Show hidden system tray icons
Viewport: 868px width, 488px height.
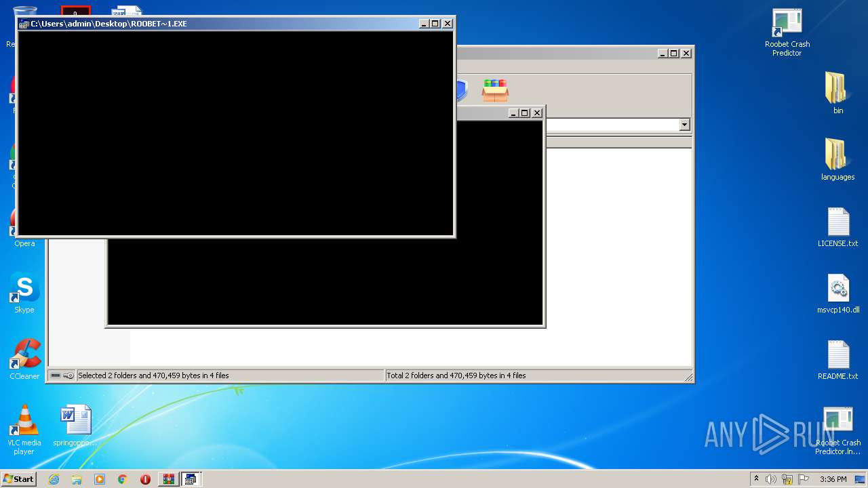[756, 479]
